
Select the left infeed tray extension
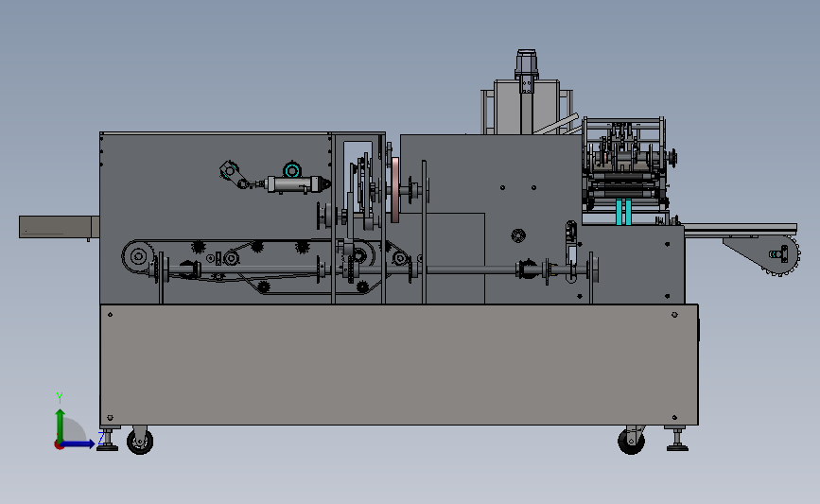click(x=59, y=228)
